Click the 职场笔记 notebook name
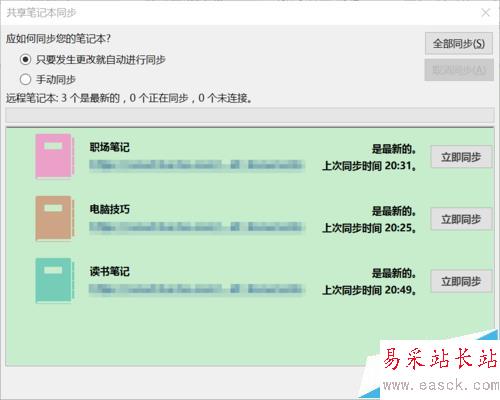This screenshot has height=400, width=500. (109, 147)
